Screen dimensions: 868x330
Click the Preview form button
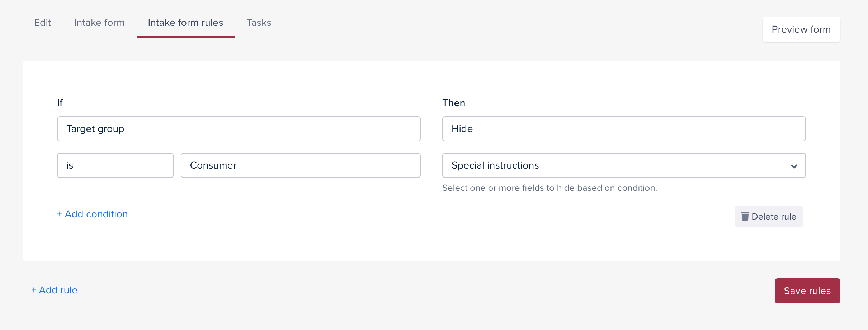click(x=801, y=29)
